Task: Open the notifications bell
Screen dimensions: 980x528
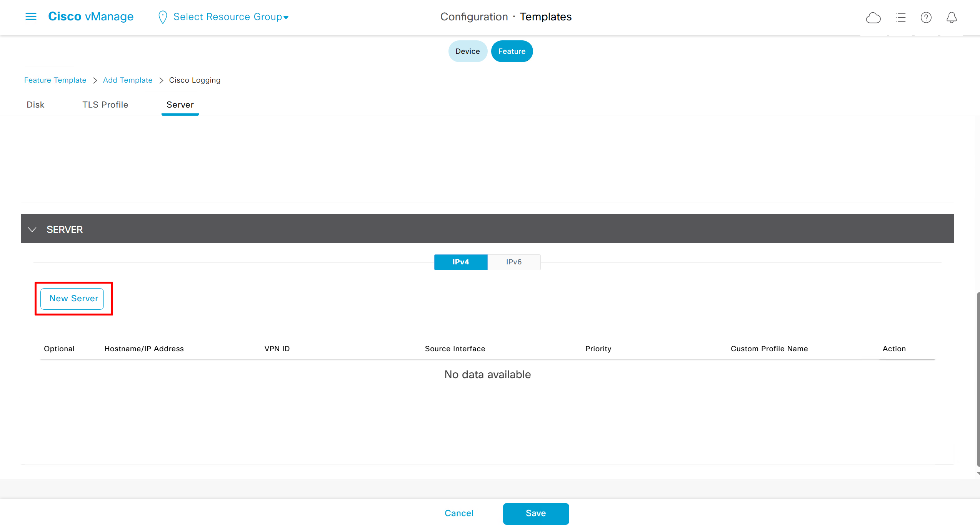Action: tap(952, 18)
